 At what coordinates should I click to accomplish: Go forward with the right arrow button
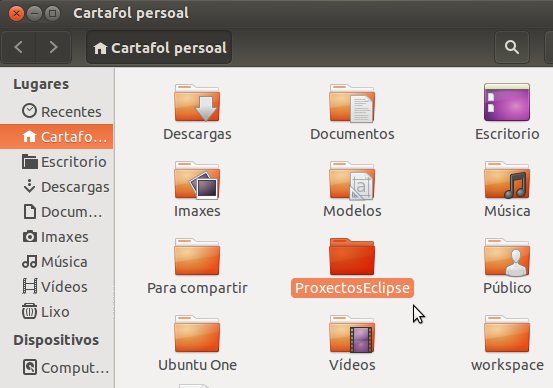(53, 47)
